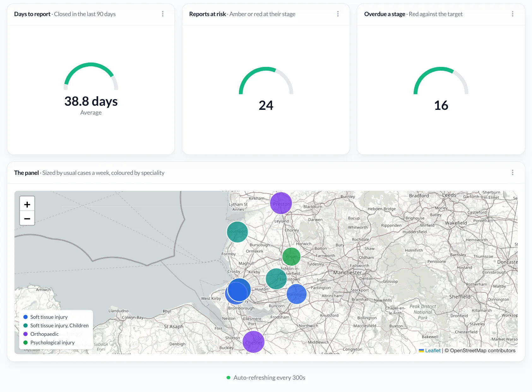
Task: Click the Reports at risk title
Action: tap(207, 14)
